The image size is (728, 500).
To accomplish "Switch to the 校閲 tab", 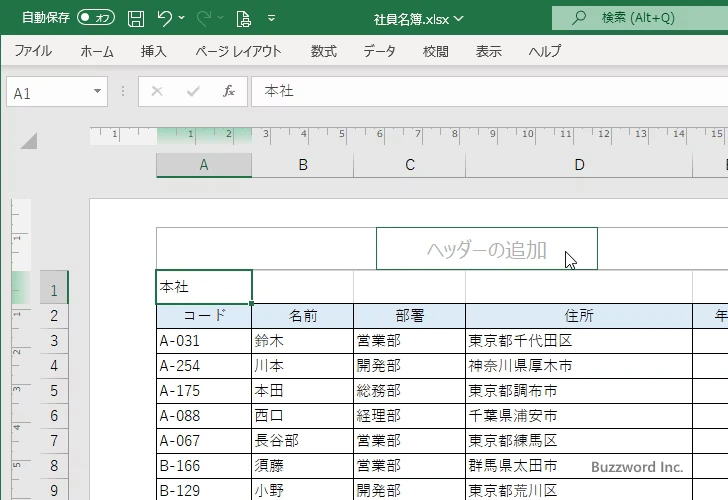I will coord(436,51).
